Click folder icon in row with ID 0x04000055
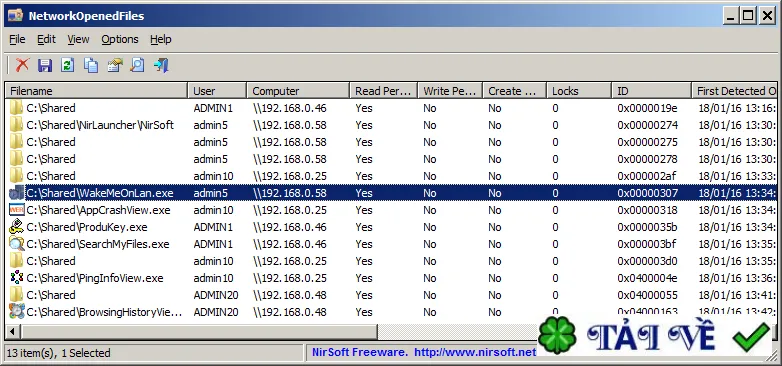 coord(16,295)
